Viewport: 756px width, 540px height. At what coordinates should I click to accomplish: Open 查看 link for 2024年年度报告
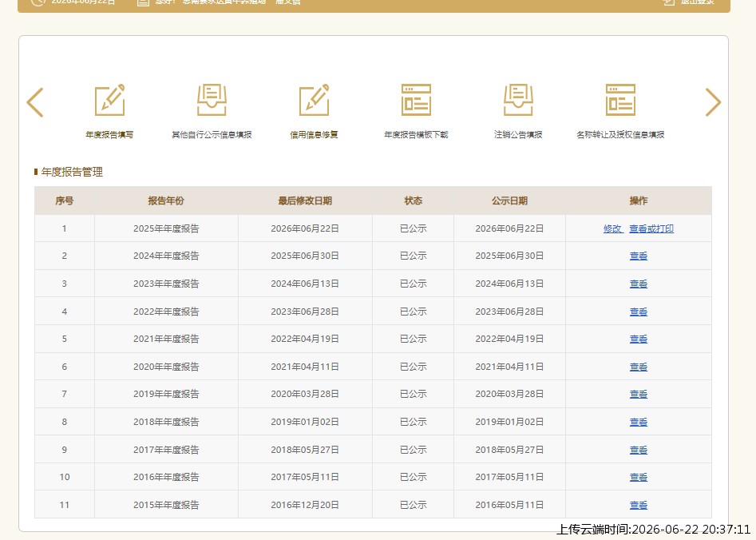[639, 256]
